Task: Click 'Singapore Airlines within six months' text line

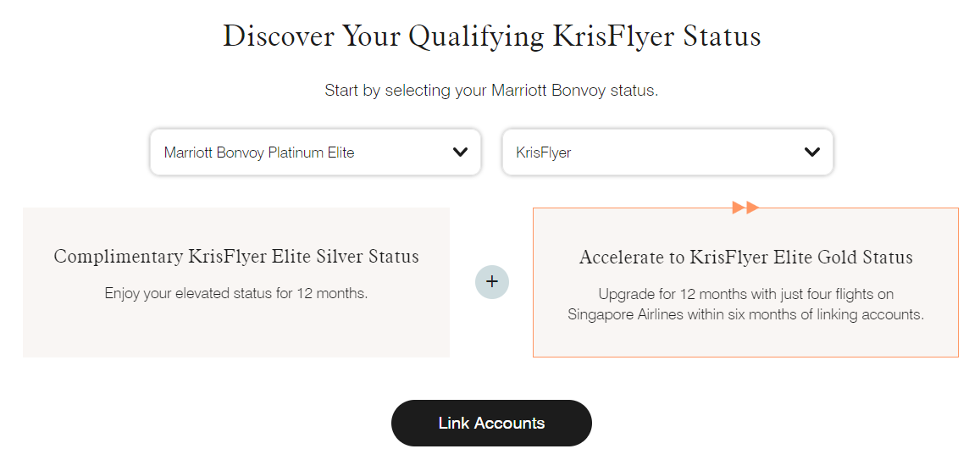Action: (745, 314)
